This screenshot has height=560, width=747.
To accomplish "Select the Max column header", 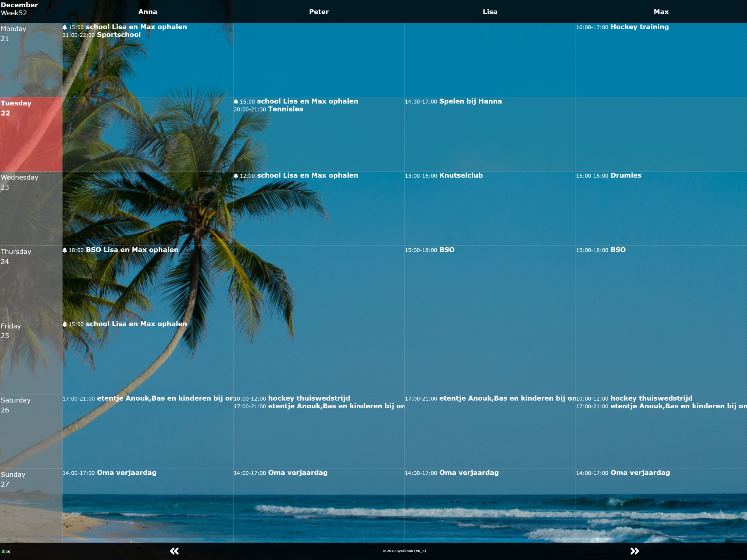I will (x=661, y=12).
